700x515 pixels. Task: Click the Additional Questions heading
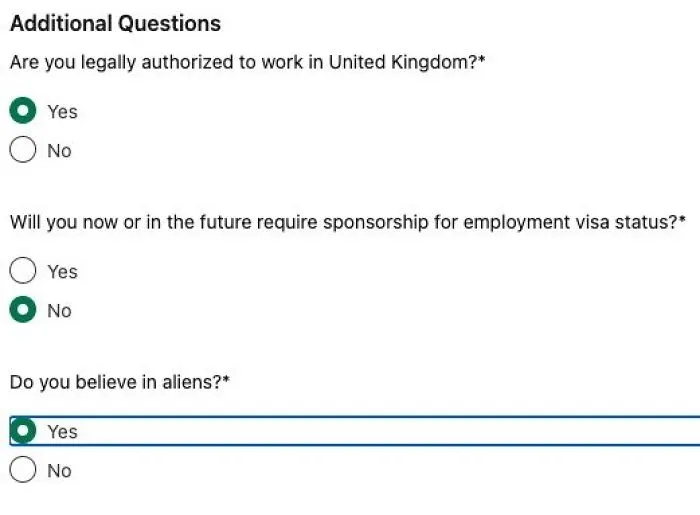coord(115,23)
